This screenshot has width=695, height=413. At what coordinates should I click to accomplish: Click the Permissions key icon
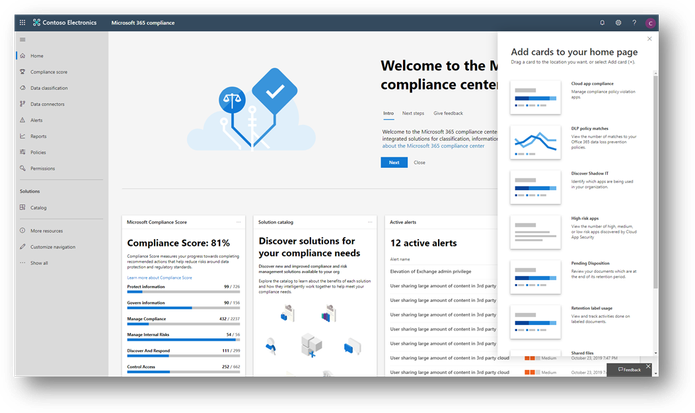[23, 168]
